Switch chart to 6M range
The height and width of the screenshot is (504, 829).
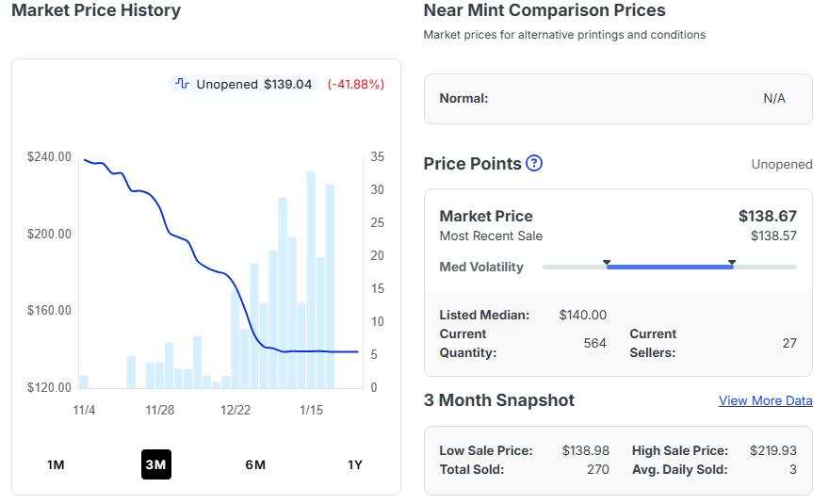255,464
